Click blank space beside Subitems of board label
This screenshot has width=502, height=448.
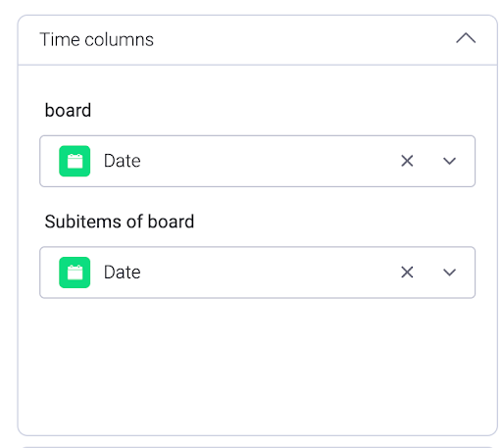point(333,222)
